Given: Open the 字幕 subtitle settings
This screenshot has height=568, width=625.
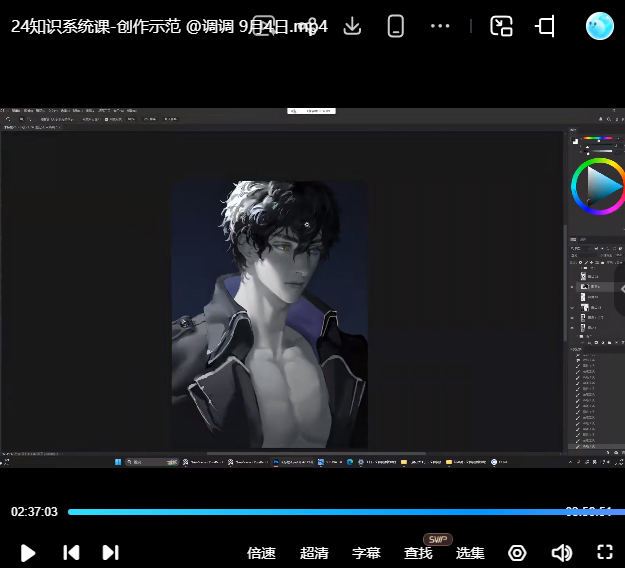Looking at the screenshot, I should (x=366, y=553).
